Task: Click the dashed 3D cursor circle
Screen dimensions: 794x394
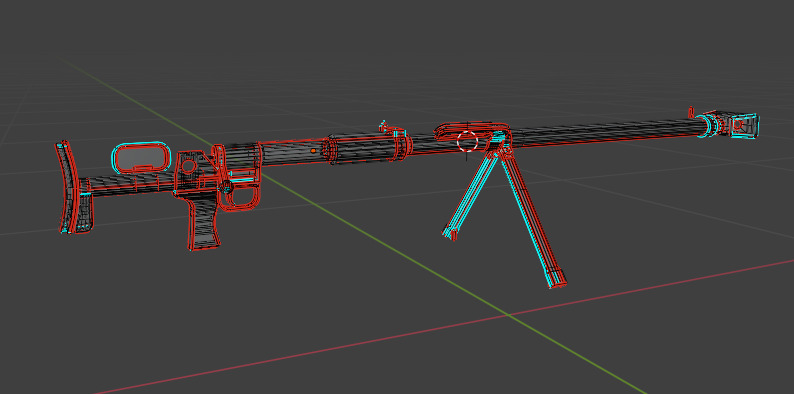Action: 467,141
